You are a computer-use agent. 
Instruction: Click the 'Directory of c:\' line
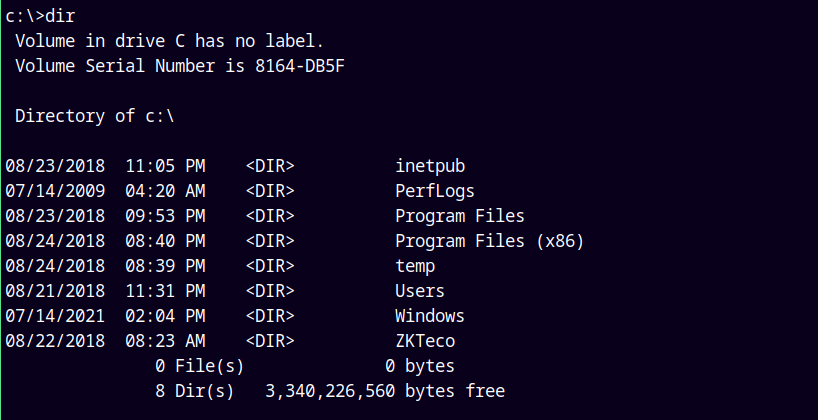click(95, 116)
